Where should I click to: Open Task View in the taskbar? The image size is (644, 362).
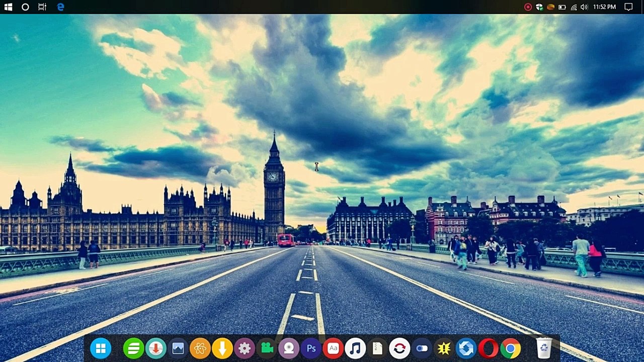click(42, 7)
